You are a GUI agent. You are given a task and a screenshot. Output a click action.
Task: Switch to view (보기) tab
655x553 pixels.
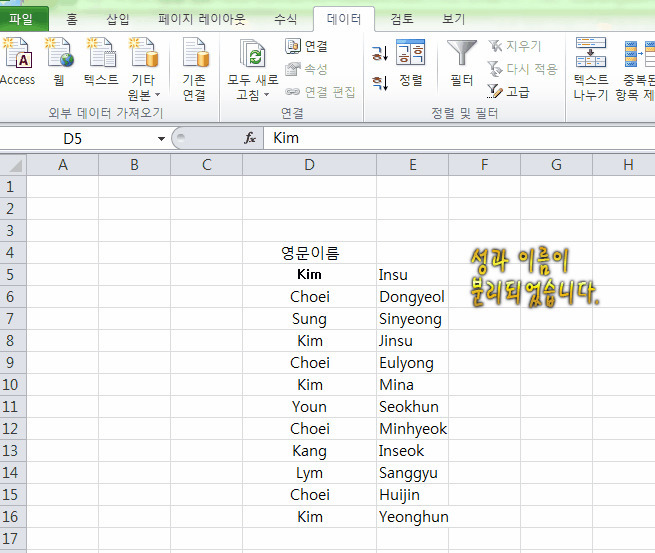point(454,19)
